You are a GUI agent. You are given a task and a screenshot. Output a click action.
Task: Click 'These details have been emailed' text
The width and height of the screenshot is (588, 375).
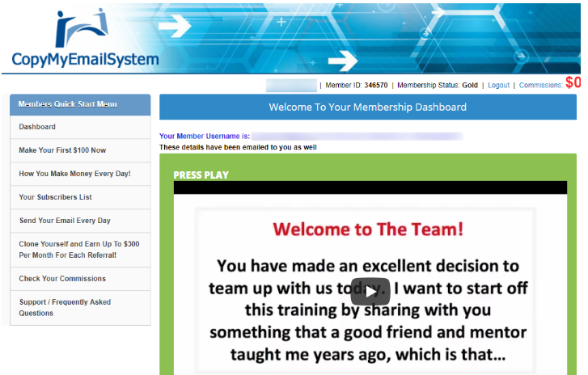[x=238, y=148]
